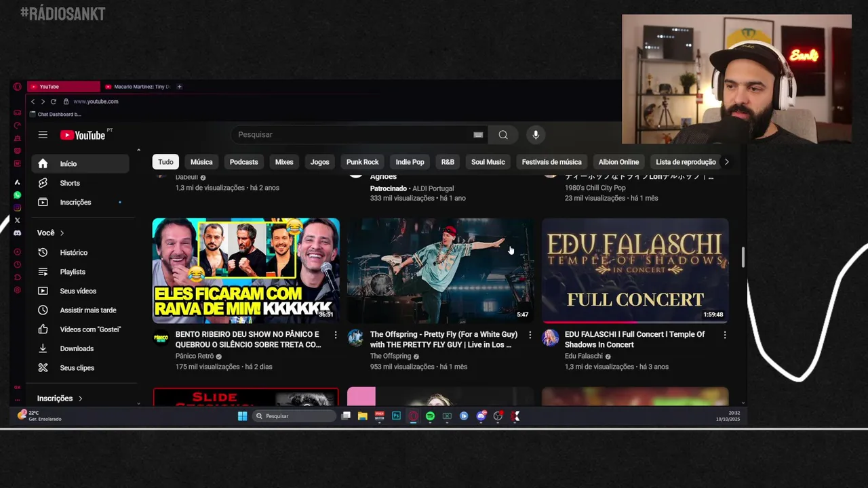Start voice search with microphone

tap(536, 135)
